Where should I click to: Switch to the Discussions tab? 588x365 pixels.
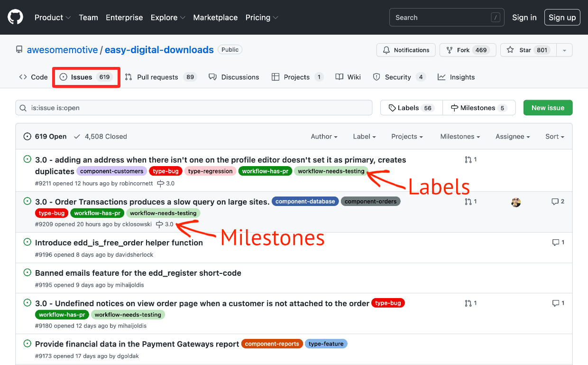click(x=234, y=77)
